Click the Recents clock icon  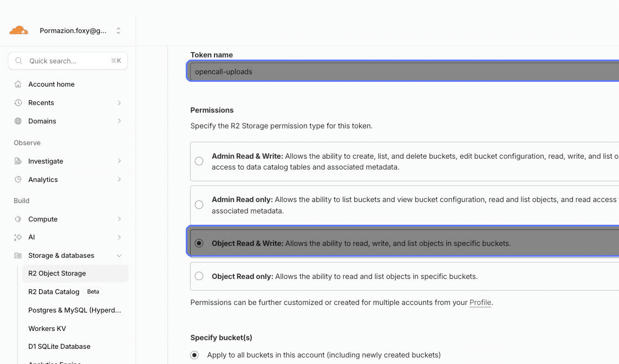pyautogui.click(x=18, y=103)
